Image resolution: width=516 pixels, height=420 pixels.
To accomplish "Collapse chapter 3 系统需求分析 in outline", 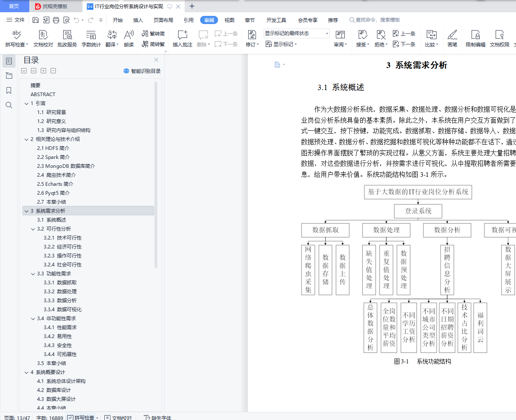I will pos(26,211).
